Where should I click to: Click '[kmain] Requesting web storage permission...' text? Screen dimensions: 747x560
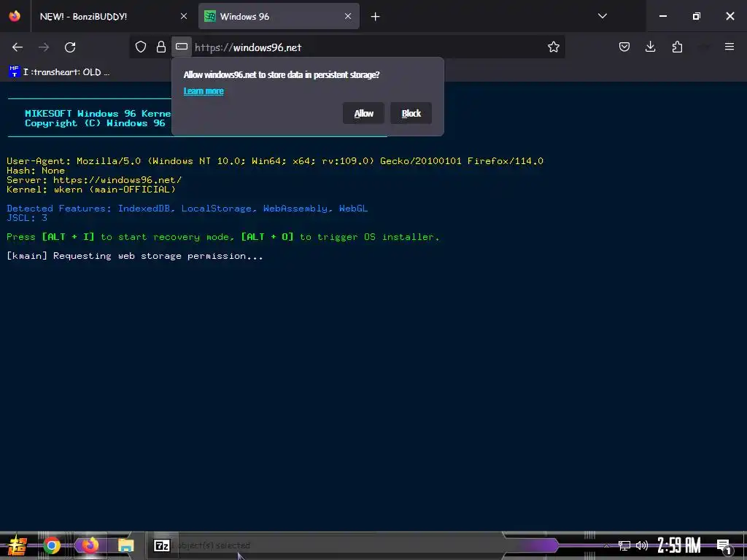pos(134,256)
